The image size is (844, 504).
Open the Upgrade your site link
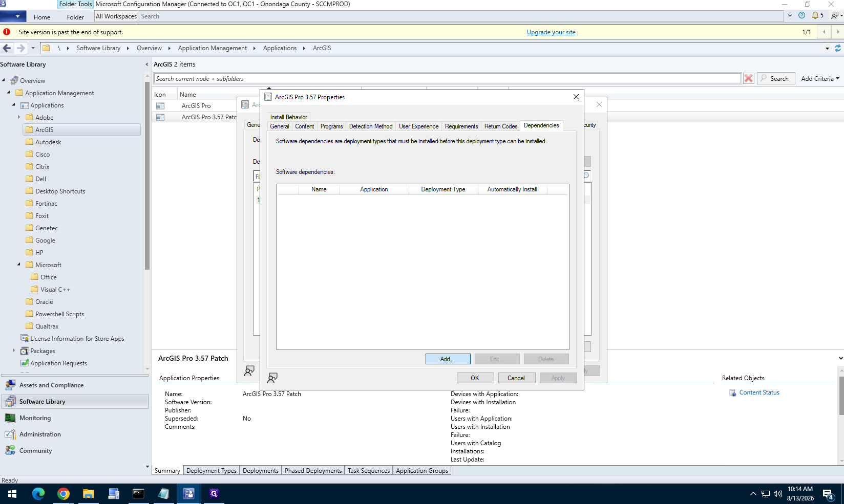point(551,32)
